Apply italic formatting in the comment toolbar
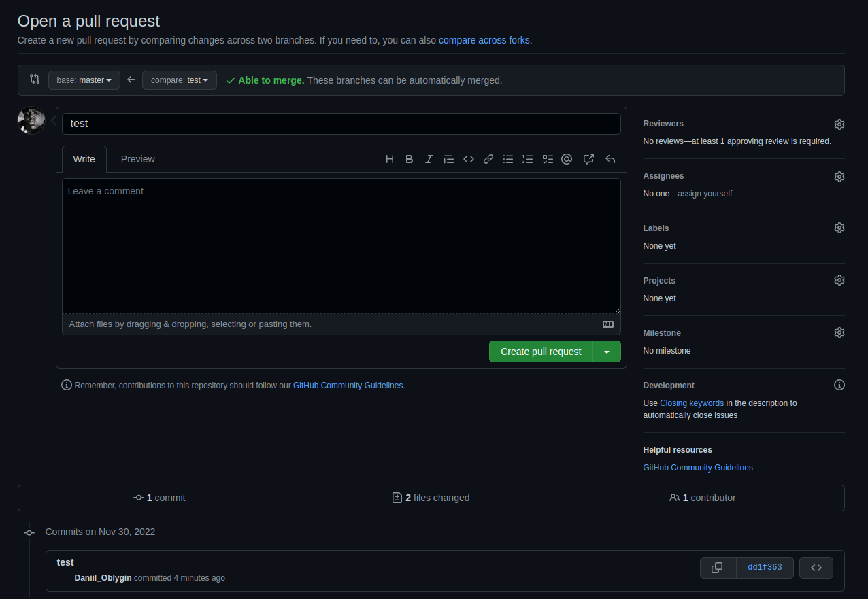Image resolution: width=868 pixels, height=599 pixels. coord(429,159)
